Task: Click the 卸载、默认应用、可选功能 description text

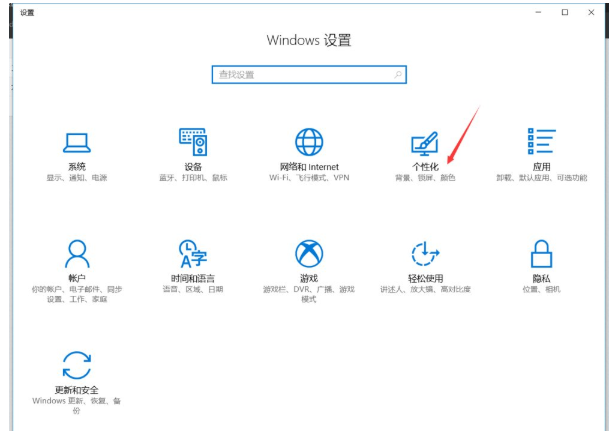Action: pos(542,178)
